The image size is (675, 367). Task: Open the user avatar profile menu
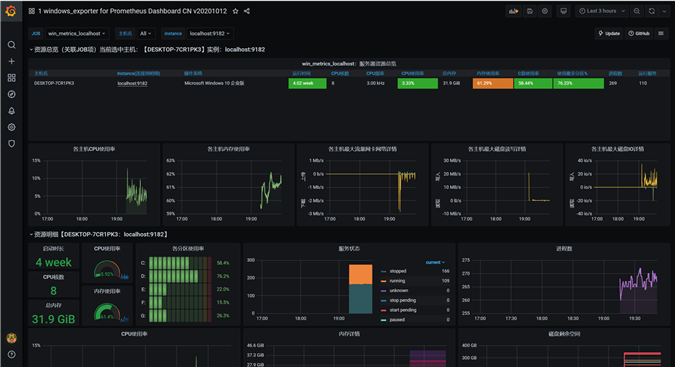pos(12,338)
